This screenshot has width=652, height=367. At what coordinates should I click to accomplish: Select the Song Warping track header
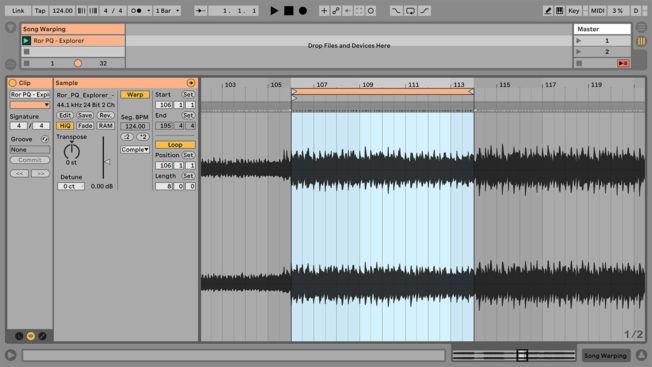click(x=73, y=29)
